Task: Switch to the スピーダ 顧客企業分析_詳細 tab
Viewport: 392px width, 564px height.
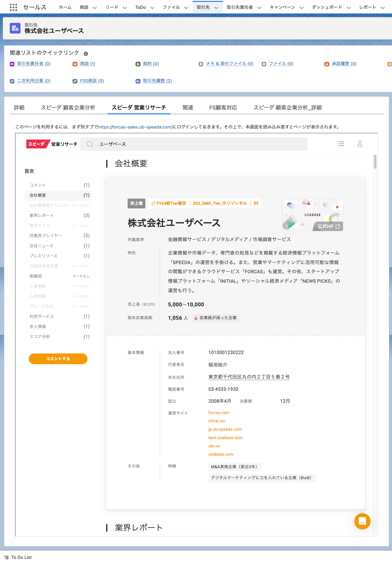Action: (287, 108)
